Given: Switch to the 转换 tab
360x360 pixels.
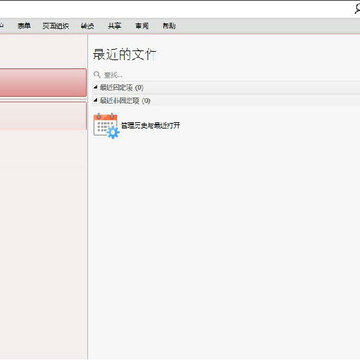Looking at the screenshot, I should pyautogui.click(x=87, y=26).
